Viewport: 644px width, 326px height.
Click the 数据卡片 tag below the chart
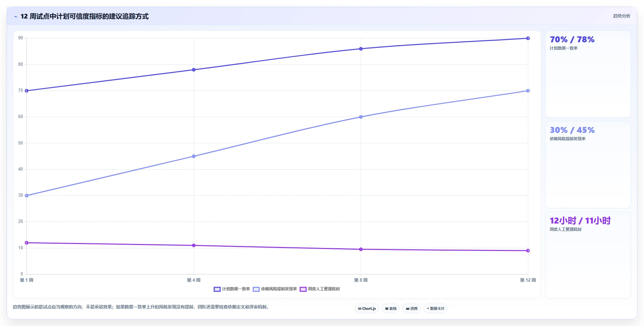436,308
